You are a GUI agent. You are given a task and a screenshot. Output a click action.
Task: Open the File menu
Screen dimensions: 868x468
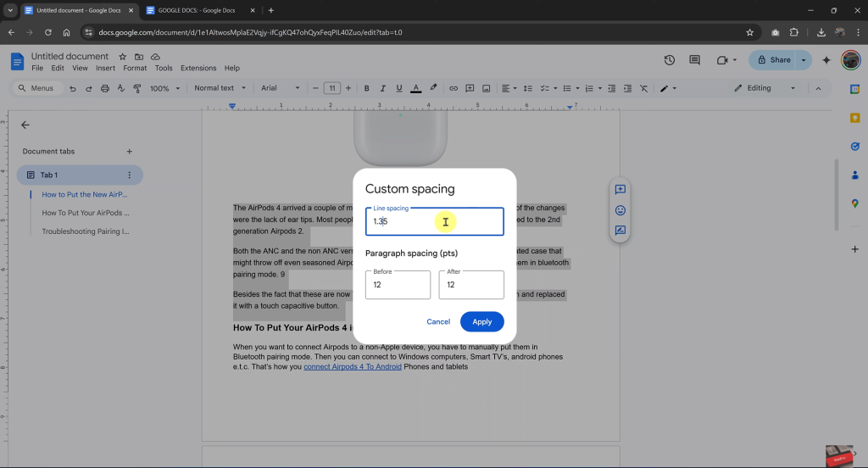(x=37, y=68)
